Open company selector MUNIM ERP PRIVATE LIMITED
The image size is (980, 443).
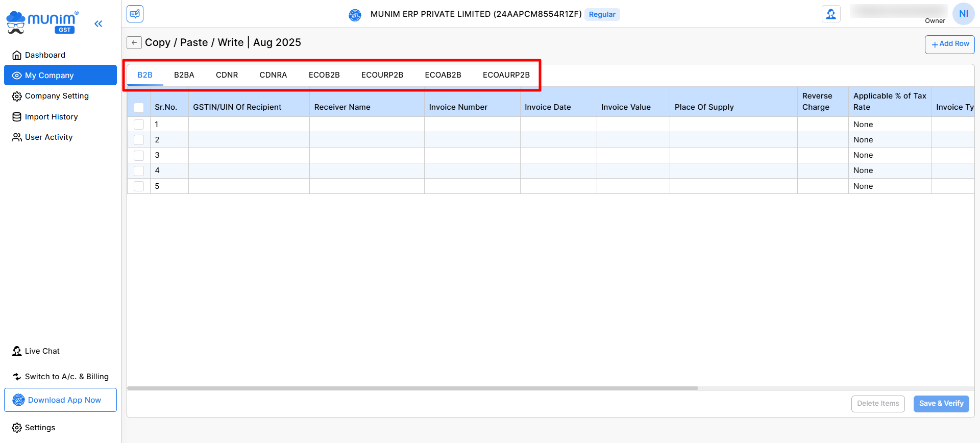coord(475,14)
